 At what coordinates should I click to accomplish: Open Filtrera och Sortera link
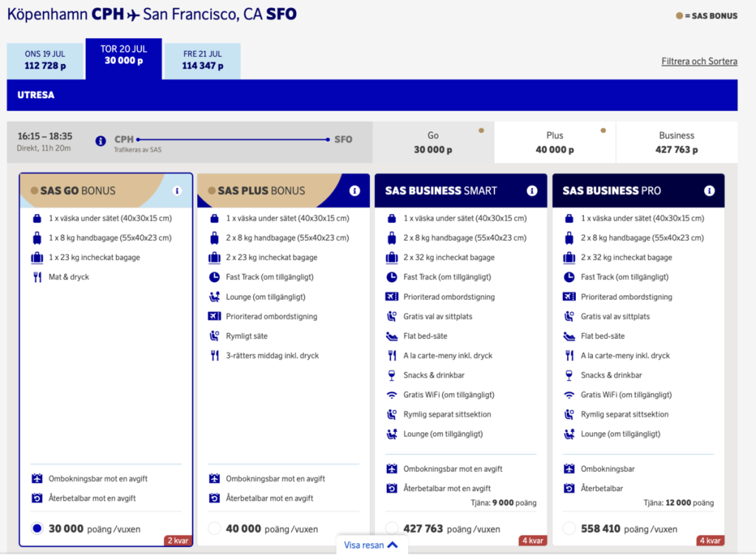pos(699,61)
